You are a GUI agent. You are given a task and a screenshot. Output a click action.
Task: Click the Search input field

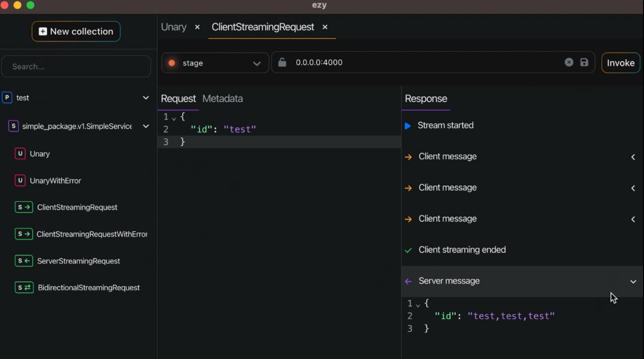(76, 66)
